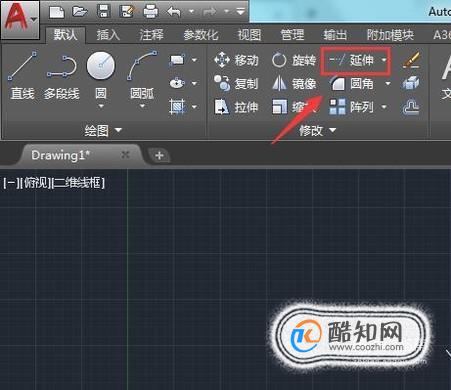Select the Rotate (旋转) tool
This screenshot has width=451, height=390.
(x=294, y=60)
